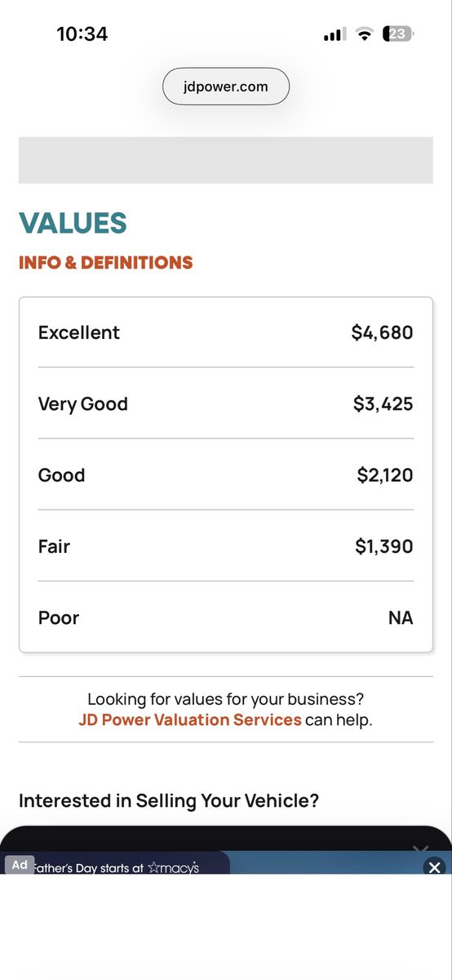Tap the Wi-Fi status icon
452x980 pixels.
tap(365, 34)
